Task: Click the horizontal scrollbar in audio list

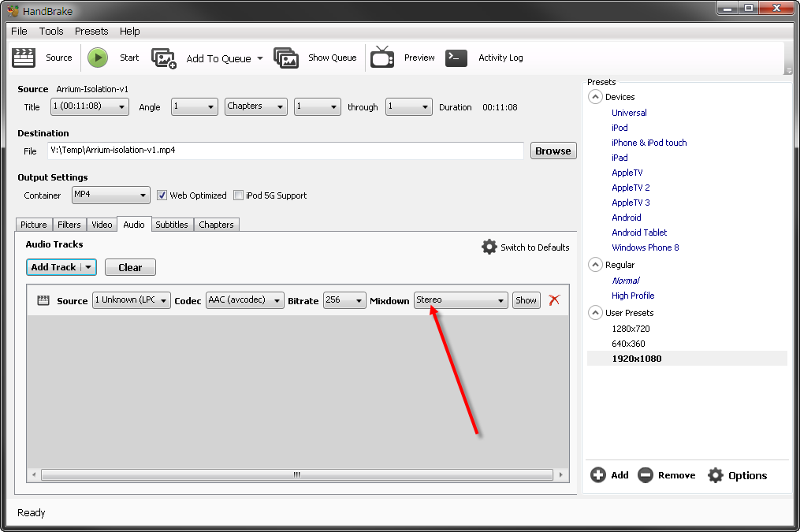Action: [x=297, y=475]
